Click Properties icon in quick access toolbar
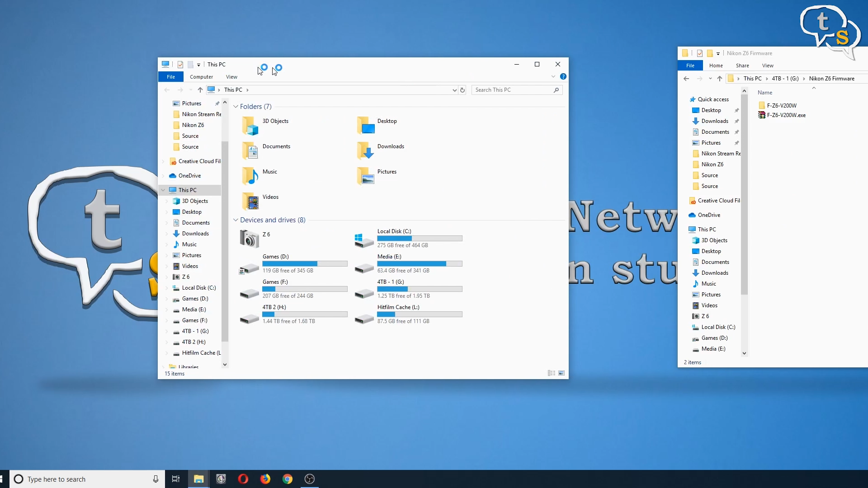The width and height of the screenshot is (868, 488). [x=180, y=65]
